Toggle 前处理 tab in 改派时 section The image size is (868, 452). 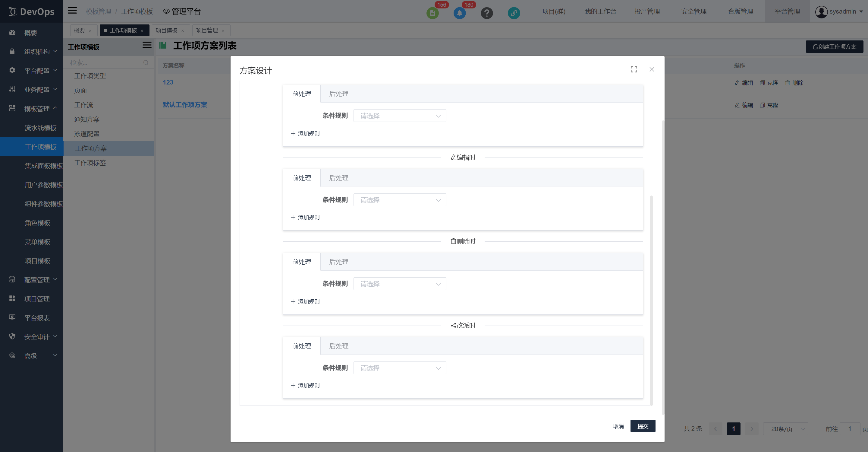301,345
